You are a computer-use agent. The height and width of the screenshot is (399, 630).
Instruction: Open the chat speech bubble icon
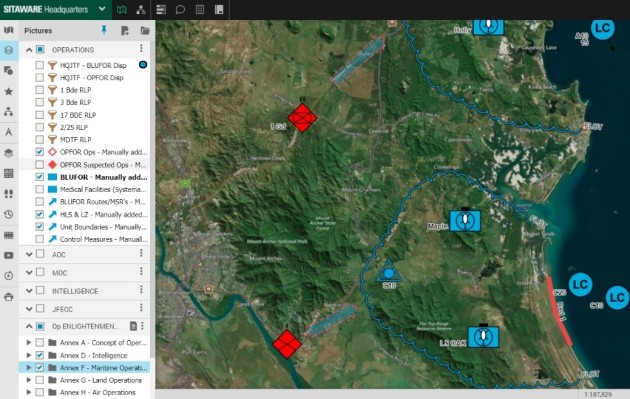[x=180, y=10]
